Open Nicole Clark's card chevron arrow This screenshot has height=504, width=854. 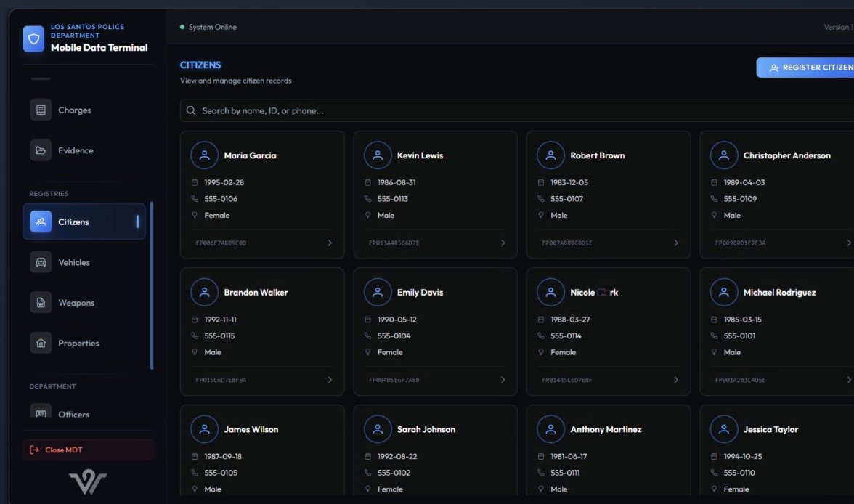(x=675, y=380)
